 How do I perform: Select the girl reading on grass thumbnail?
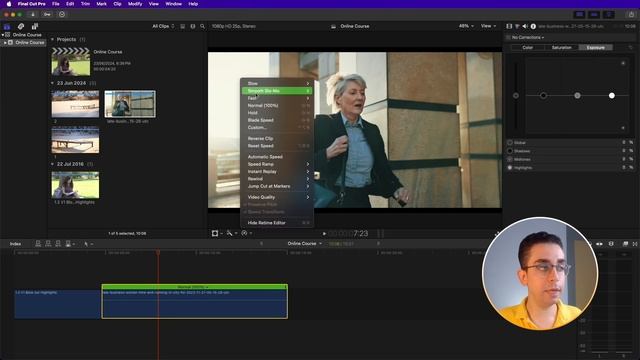(75, 185)
